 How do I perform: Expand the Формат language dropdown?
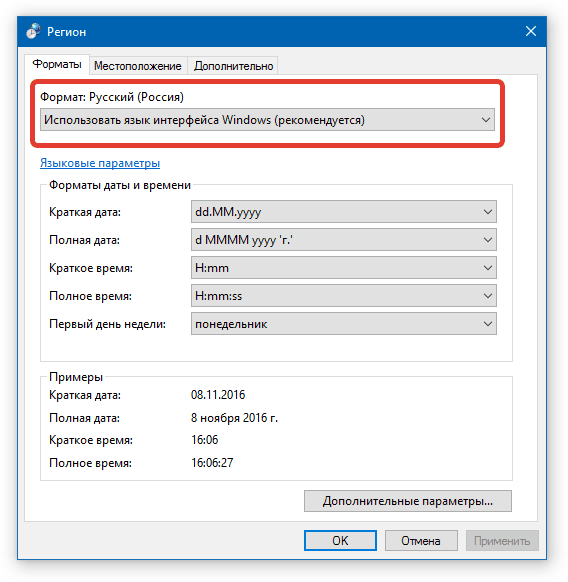(x=267, y=120)
